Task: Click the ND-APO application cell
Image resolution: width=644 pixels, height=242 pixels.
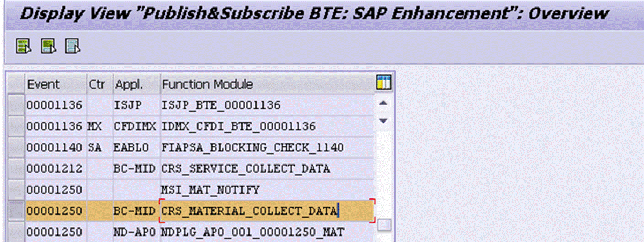Action: coord(135,232)
